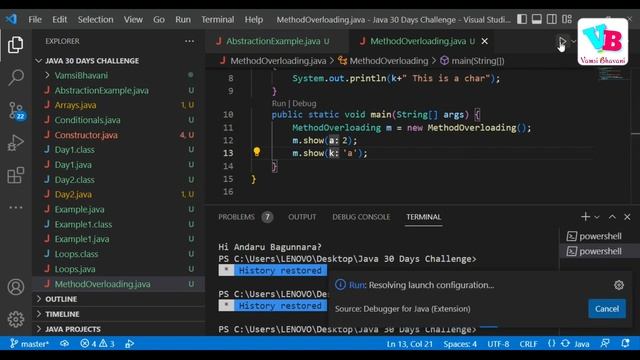Open the Edit menu

[x=59, y=20]
